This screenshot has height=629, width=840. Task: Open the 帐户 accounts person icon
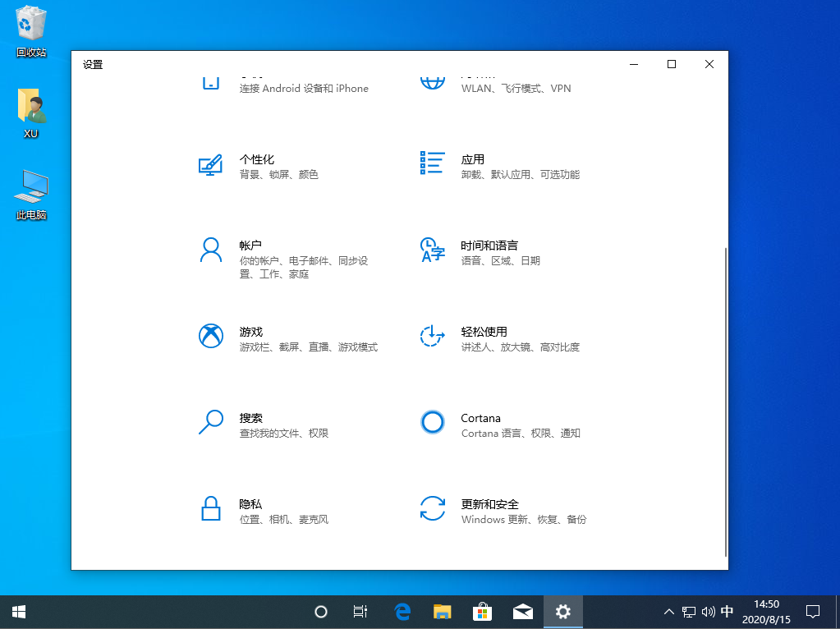(x=211, y=250)
